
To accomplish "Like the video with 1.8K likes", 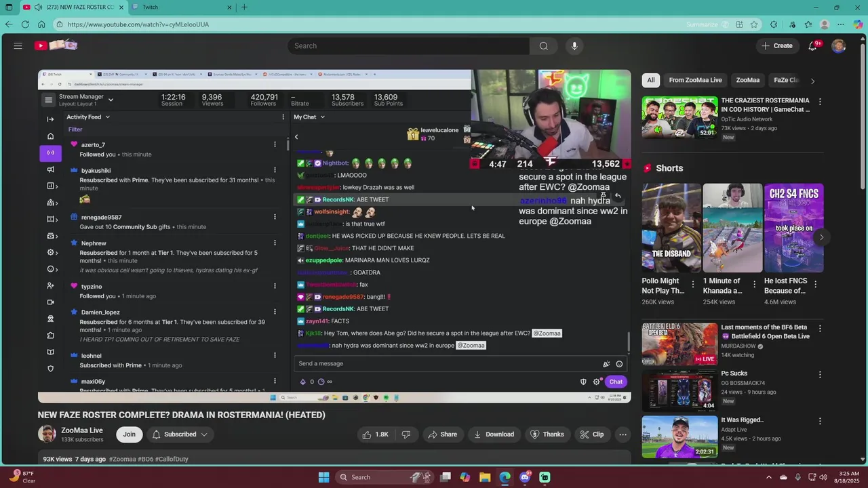I will 376,434.
